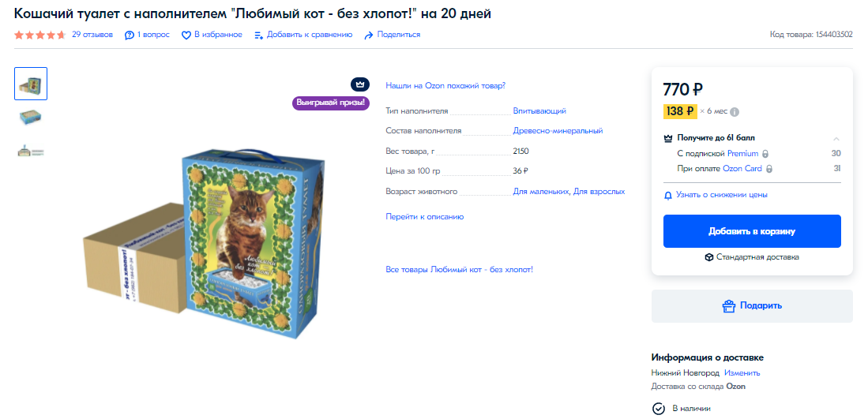Click the share arrow icon
868x419 pixels.
[369, 36]
